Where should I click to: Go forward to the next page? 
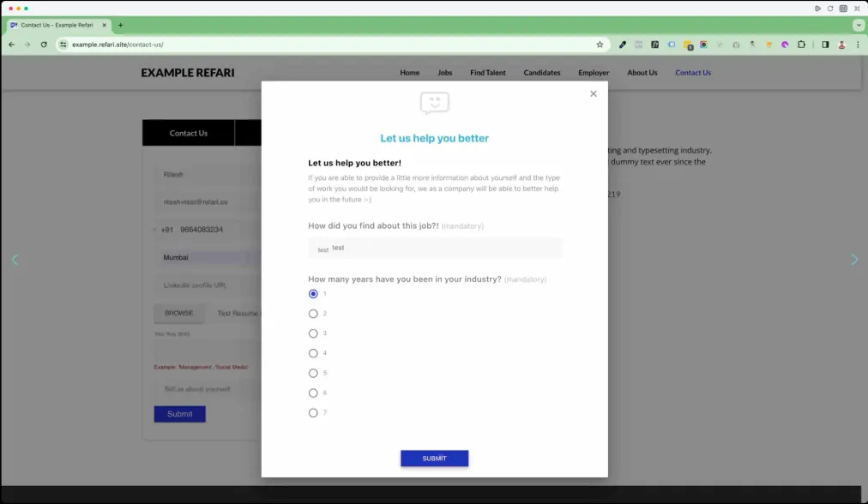[x=27, y=45]
